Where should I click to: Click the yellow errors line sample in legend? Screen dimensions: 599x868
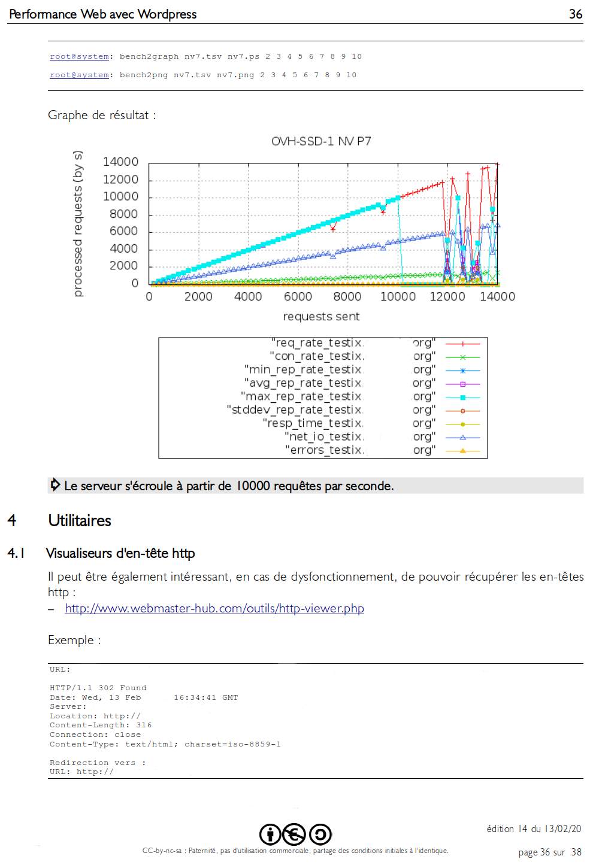click(x=462, y=450)
